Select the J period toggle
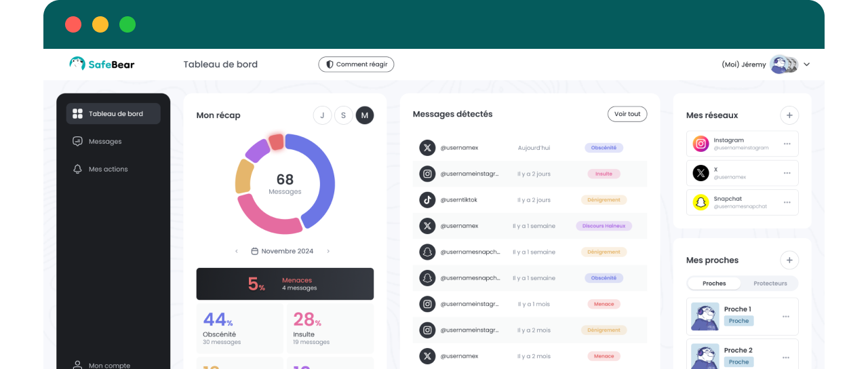This screenshot has width=868, height=369. tap(322, 115)
